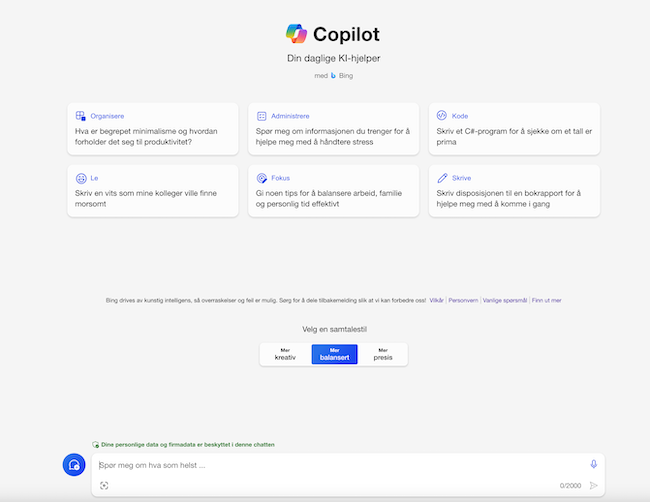The width and height of the screenshot is (650, 502).
Task: Select the Mer balansert conversation style
Action: click(x=335, y=354)
